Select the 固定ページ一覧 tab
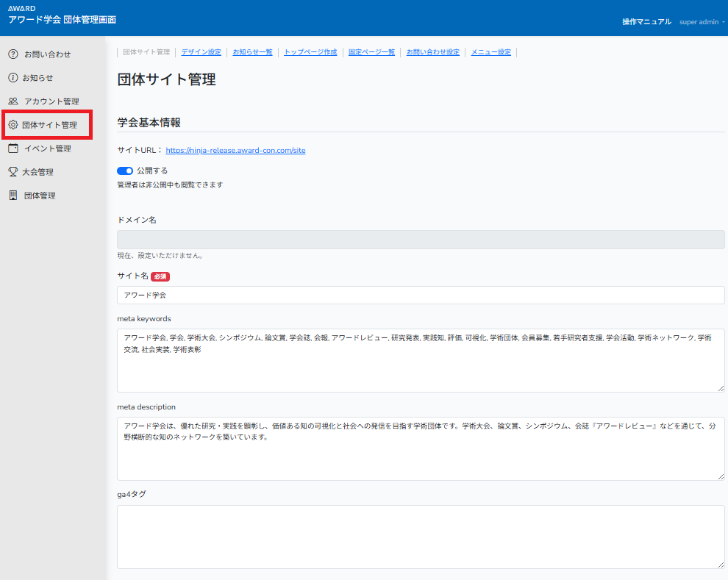 [x=371, y=52]
